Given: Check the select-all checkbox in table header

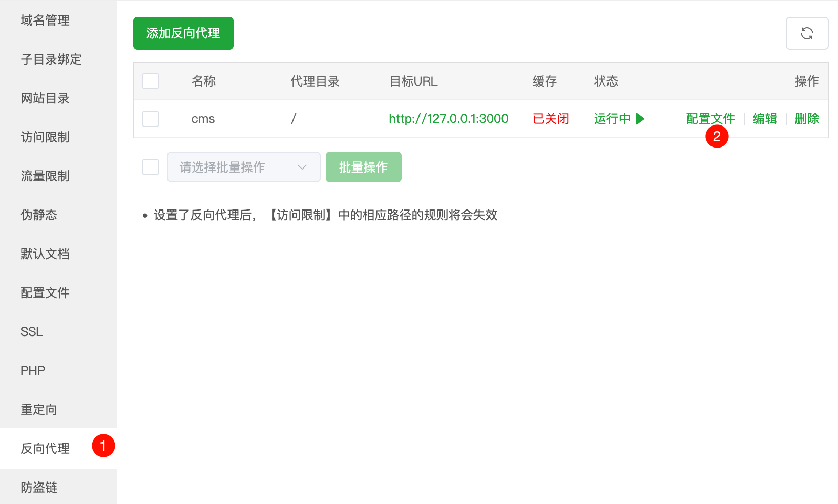Looking at the screenshot, I should pyautogui.click(x=150, y=80).
